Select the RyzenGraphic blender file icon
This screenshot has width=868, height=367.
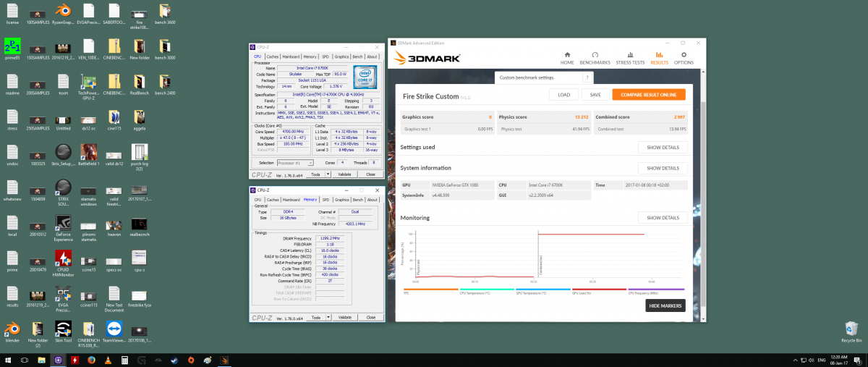[x=63, y=14]
